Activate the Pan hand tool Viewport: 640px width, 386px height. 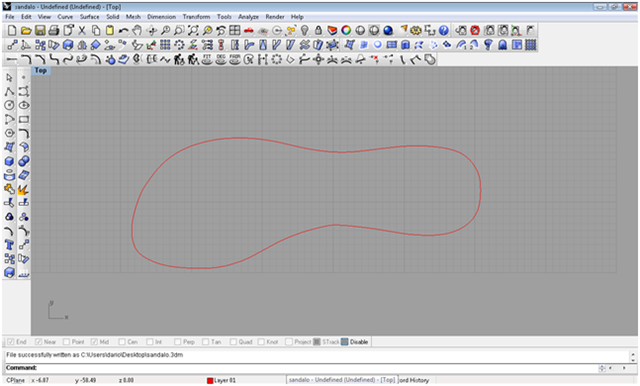[138, 31]
